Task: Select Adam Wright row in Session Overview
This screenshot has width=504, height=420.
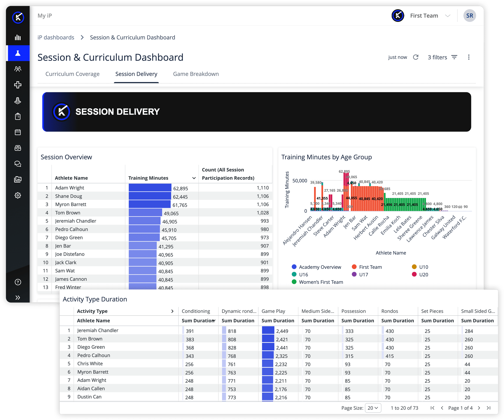Action: point(155,188)
